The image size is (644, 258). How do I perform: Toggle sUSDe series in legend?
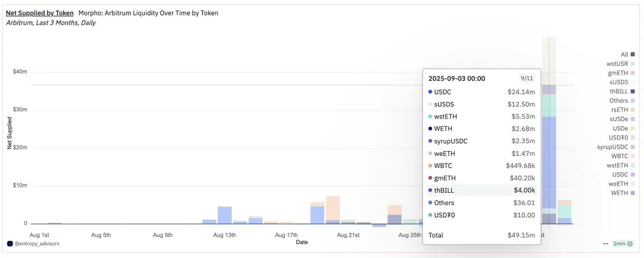623,119
